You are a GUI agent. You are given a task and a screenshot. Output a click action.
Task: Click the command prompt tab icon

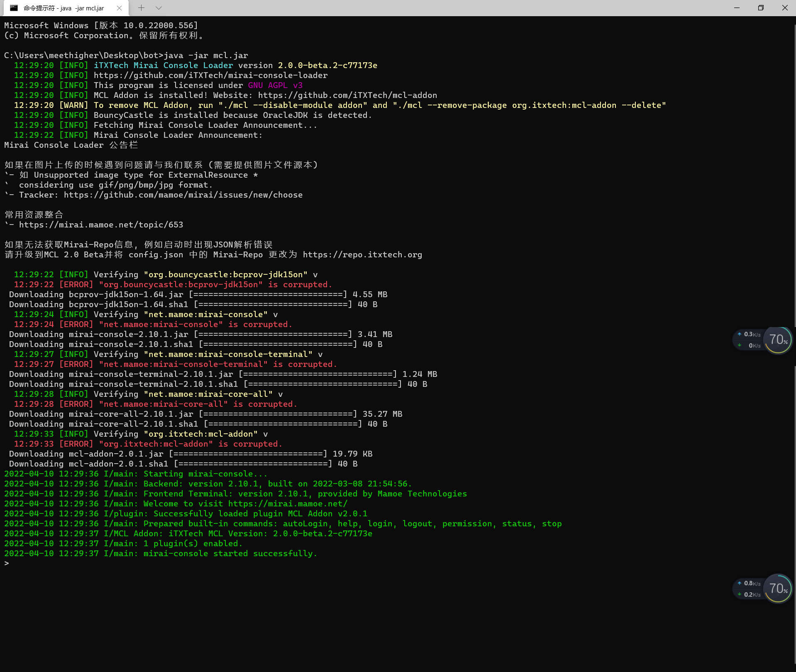tap(14, 8)
